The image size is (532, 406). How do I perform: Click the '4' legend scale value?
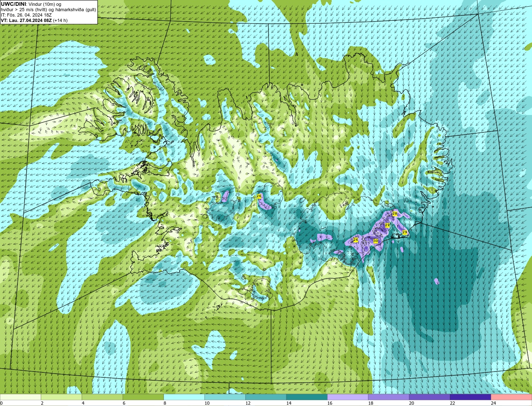83,403
